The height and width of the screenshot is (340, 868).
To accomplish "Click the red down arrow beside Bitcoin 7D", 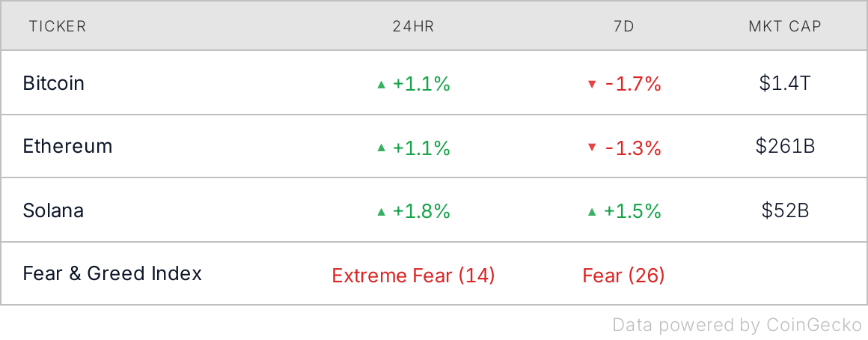I will click(x=591, y=85).
